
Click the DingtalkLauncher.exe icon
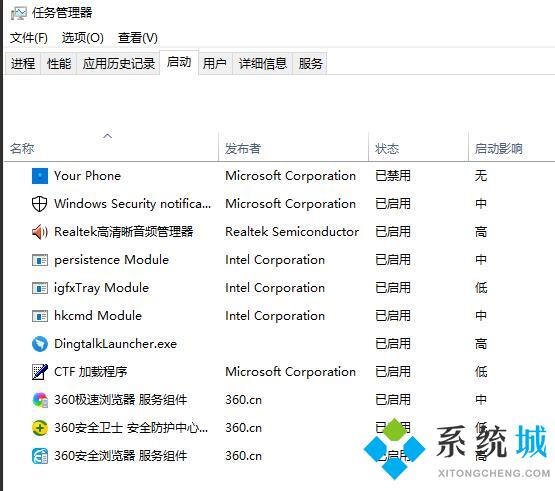[x=40, y=344]
